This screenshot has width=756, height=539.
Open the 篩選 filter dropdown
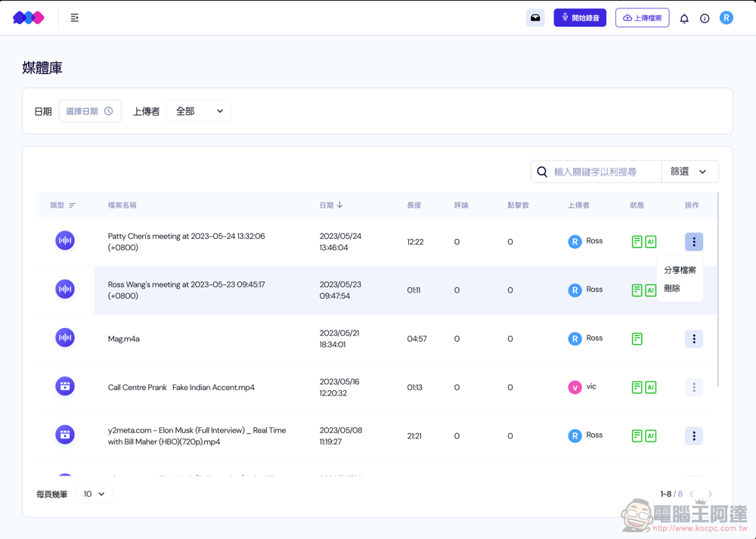689,172
